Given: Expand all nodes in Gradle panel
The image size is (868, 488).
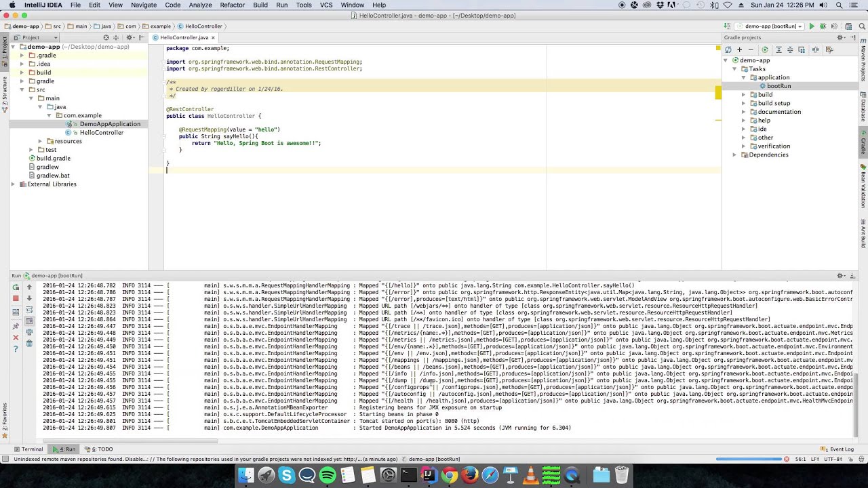Looking at the screenshot, I should pyautogui.click(x=778, y=49).
